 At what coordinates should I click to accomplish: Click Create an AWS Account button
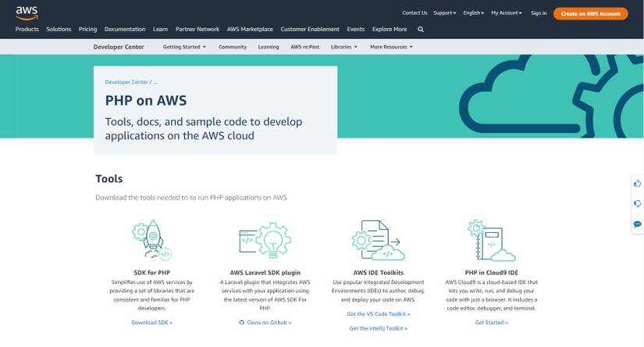[x=591, y=13]
